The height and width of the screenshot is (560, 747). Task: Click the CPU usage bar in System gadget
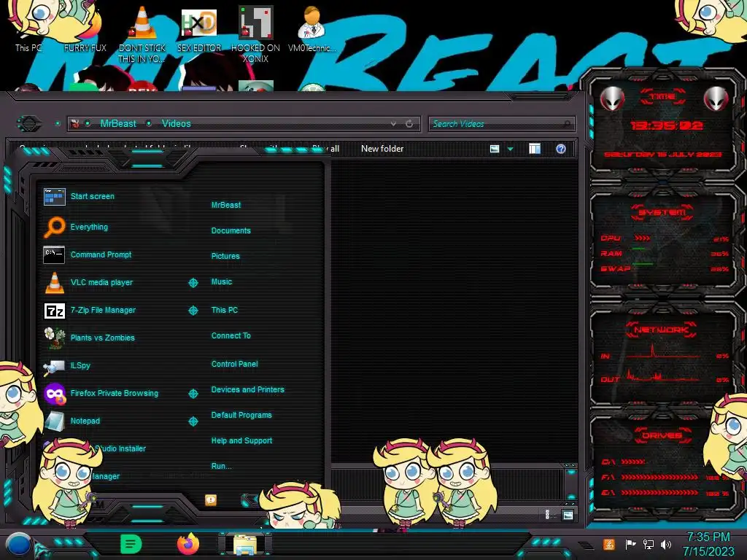click(642, 238)
